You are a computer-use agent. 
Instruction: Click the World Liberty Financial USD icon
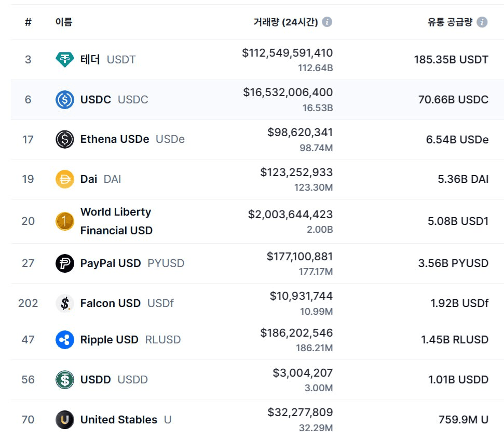point(65,221)
